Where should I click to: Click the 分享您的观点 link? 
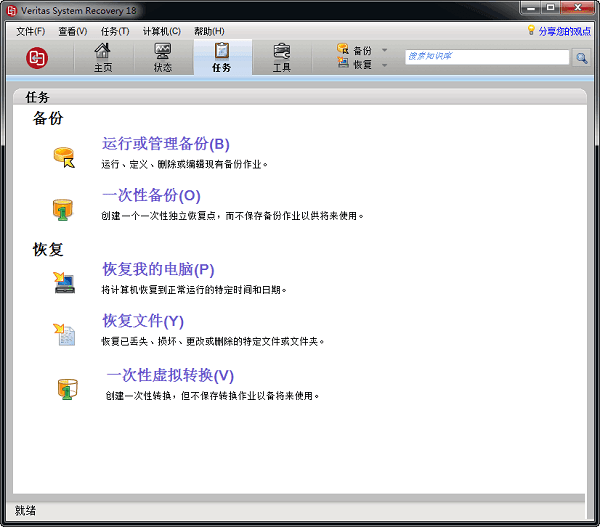pyautogui.click(x=565, y=31)
